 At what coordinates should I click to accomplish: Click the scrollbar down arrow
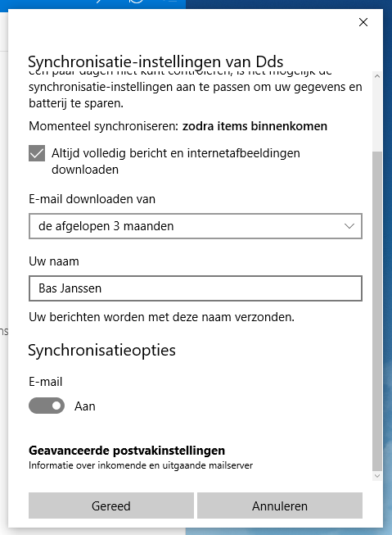377,476
